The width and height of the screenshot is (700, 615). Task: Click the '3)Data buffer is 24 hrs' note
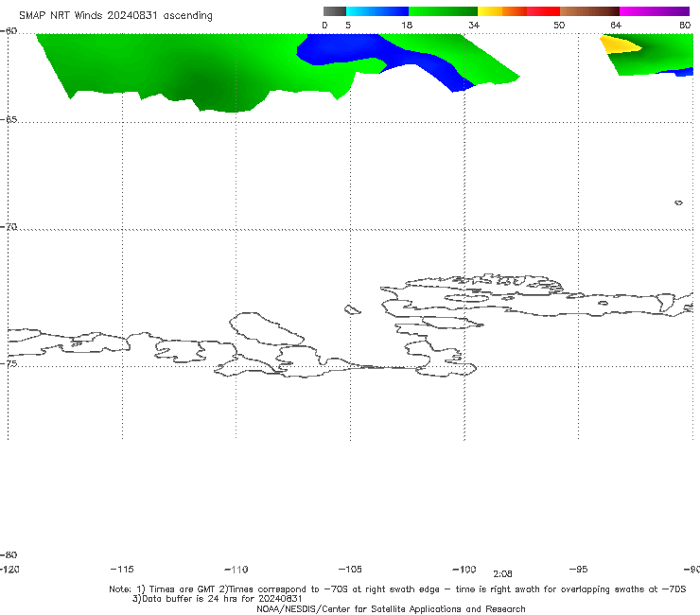(x=217, y=599)
